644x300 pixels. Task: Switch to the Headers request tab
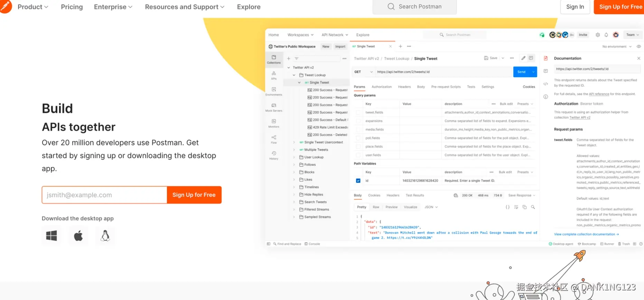(x=404, y=87)
